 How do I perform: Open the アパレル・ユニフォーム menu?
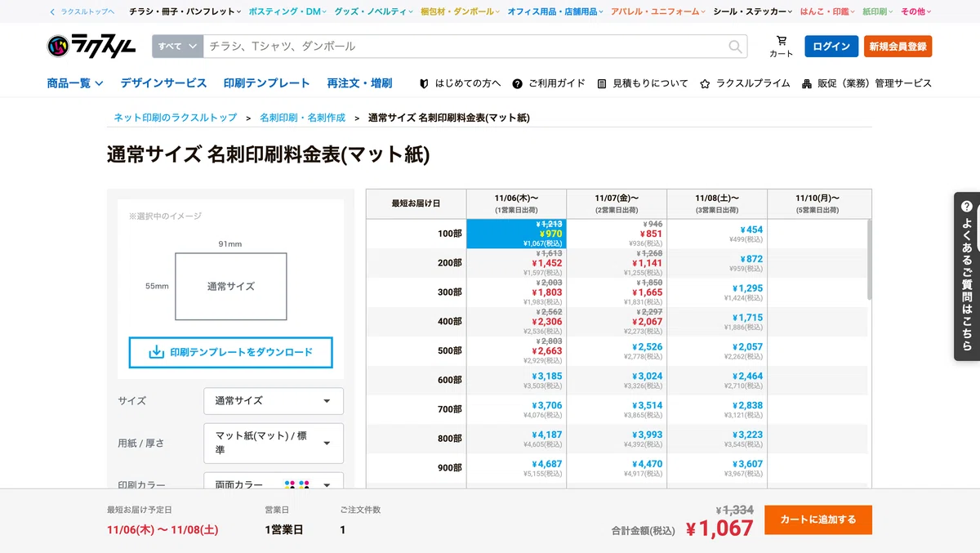[x=659, y=11]
